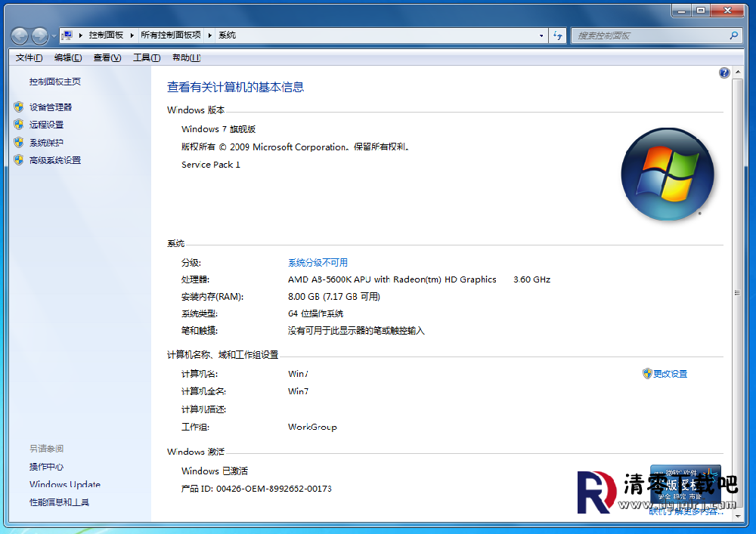Image resolution: width=756 pixels, height=534 pixels.
Task: Expand the arrow before 控制面板 breadcrumb
Action: coord(81,35)
